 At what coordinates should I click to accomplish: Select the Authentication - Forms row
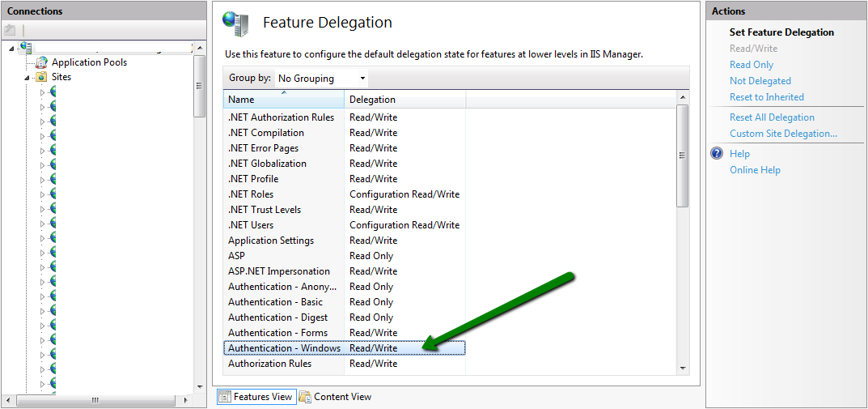277,333
